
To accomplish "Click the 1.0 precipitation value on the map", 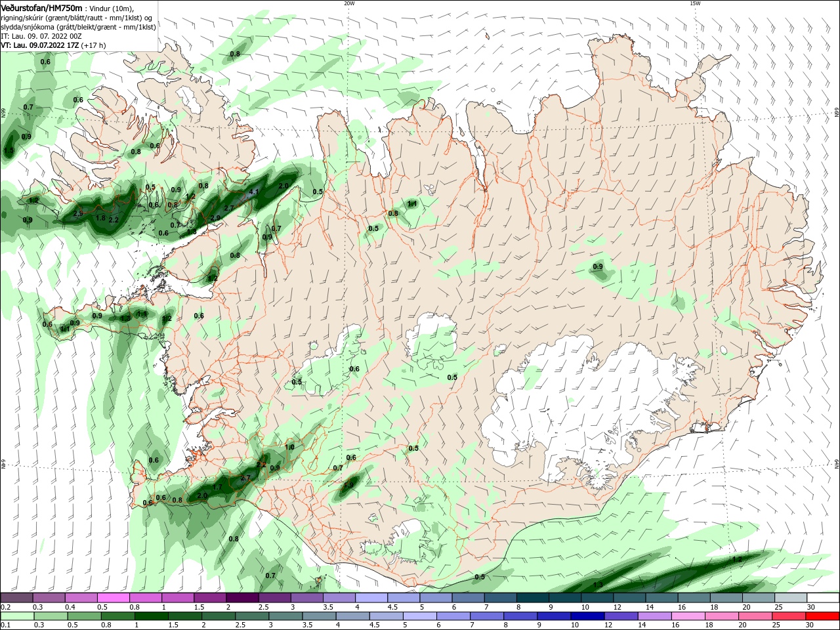I will (x=289, y=447).
